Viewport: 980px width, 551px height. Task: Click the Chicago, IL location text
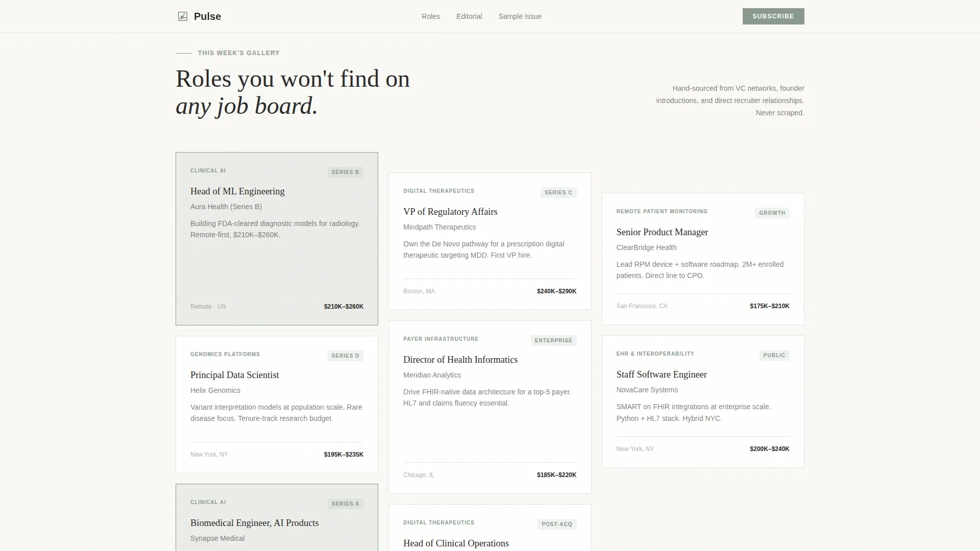pos(419,475)
